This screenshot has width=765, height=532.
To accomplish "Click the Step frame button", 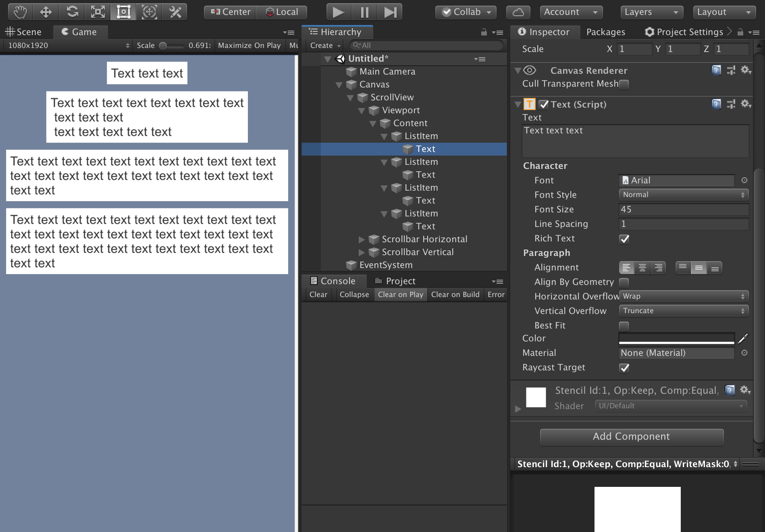I will [390, 12].
